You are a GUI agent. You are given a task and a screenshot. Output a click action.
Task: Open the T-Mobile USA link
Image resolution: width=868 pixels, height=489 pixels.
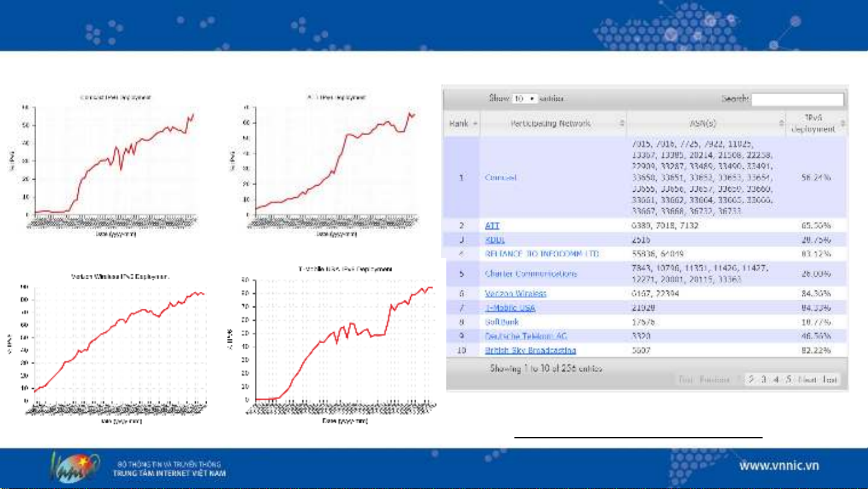pyautogui.click(x=510, y=308)
